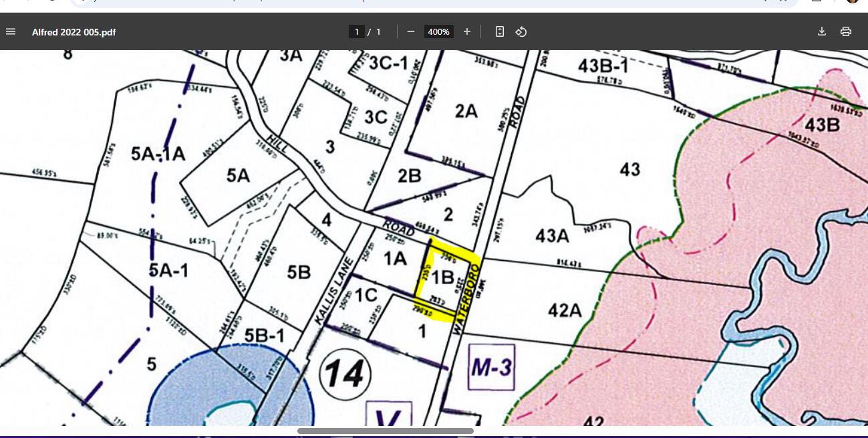Image resolution: width=868 pixels, height=438 pixels.
Task: Click parcel label 5B
Action: 299,272
